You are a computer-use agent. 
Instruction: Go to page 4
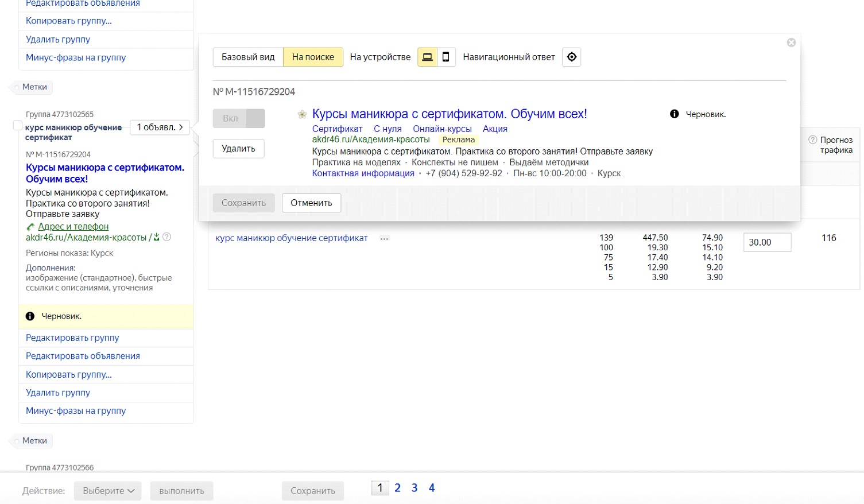tap(432, 488)
